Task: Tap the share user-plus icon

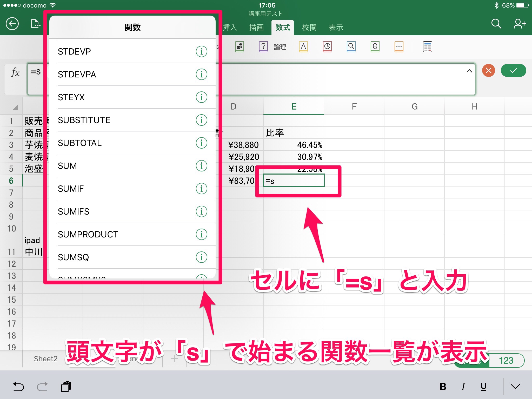Action: [x=520, y=24]
